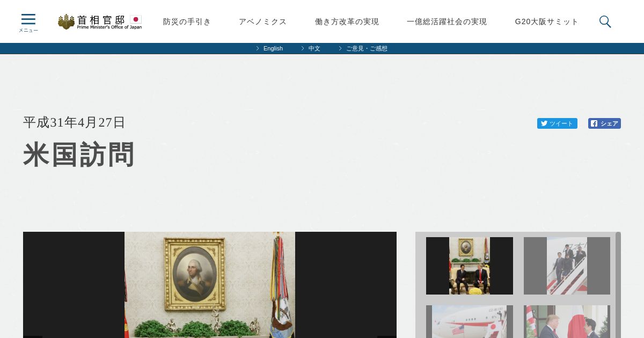The image size is (644, 338).
Task: Open the hamburger メニュー menu
Action: pyautogui.click(x=28, y=23)
